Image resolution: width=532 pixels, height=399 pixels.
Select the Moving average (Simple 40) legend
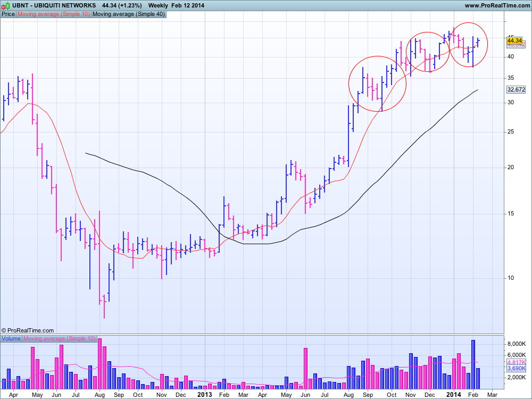(129, 14)
